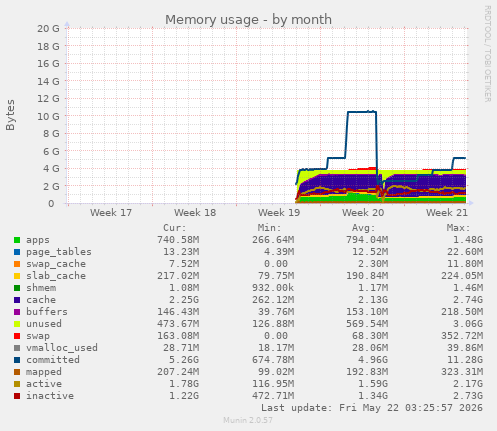Click the shmem dark green legend swatch
The height and width of the screenshot is (431, 497).
tap(17, 288)
